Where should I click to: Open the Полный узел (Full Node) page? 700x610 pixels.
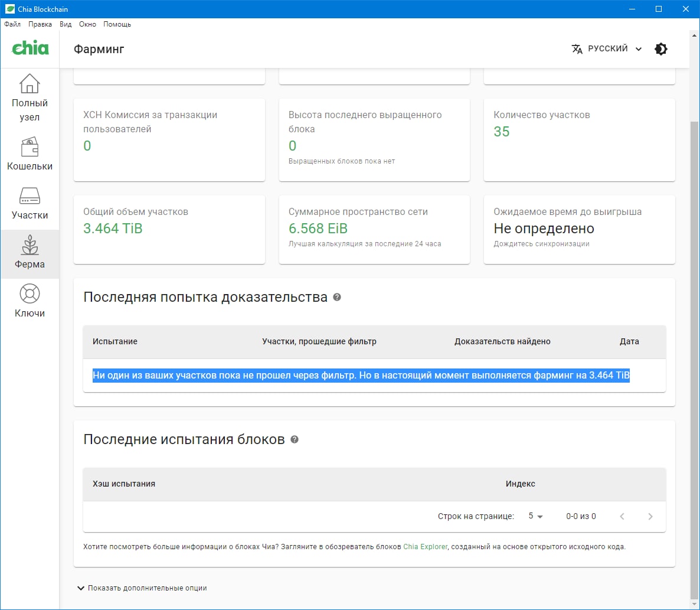point(30,97)
